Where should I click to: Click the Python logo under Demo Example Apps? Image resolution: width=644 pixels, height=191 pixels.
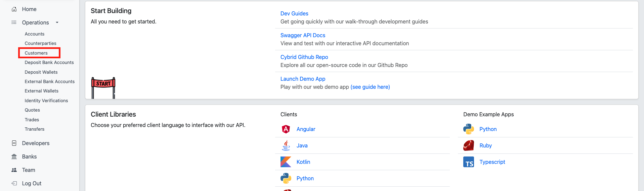[x=469, y=129]
